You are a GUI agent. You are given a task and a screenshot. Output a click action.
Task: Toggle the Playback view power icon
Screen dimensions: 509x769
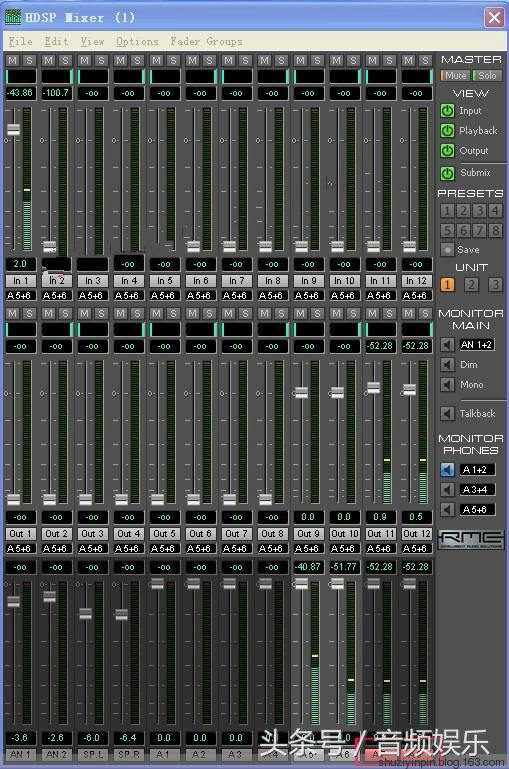point(447,131)
